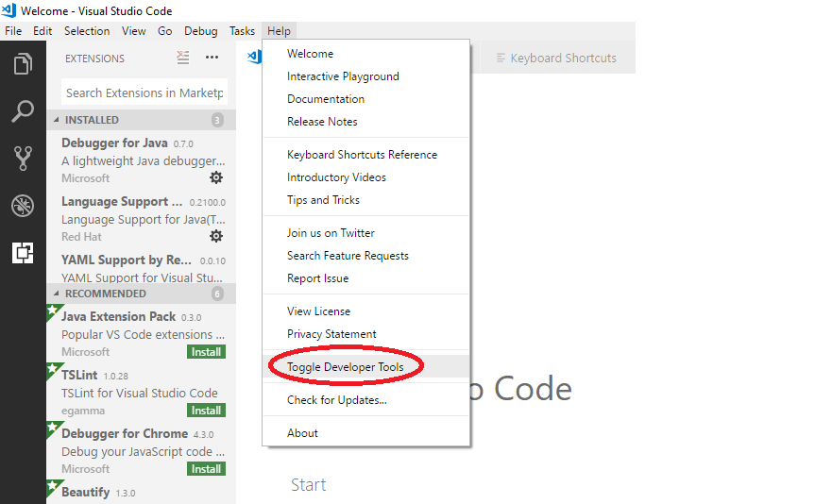Open About from Help menu
The height and width of the screenshot is (504, 832).
click(366, 433)
